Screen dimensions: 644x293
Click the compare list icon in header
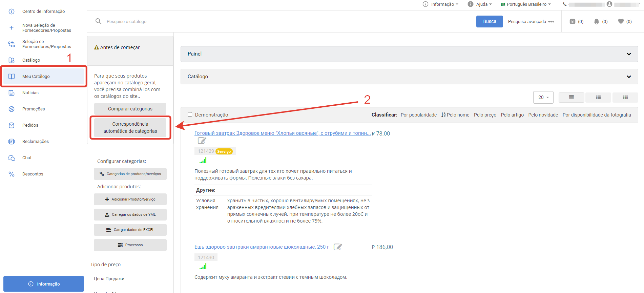(x=573, y=21)
